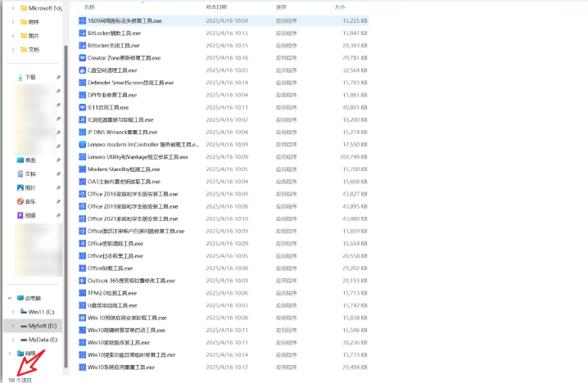This screenshot has height=383, width=588.
Task: Collapse the 此电脑 tree node chevron
Action: (x=9, y=298)
